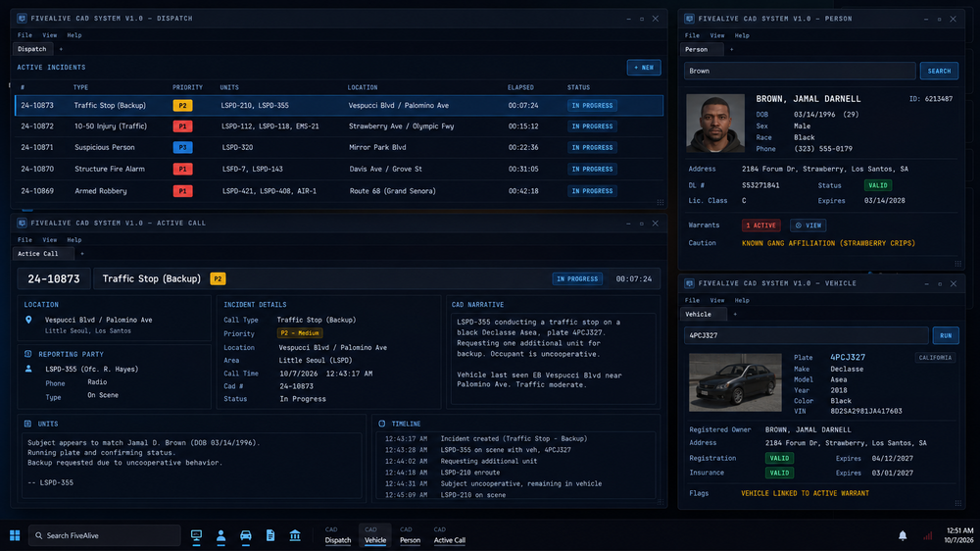The height and width of the screenshot is (551, 980).
Task: Add a new tab next to Person tab
Action: point(731,49)
